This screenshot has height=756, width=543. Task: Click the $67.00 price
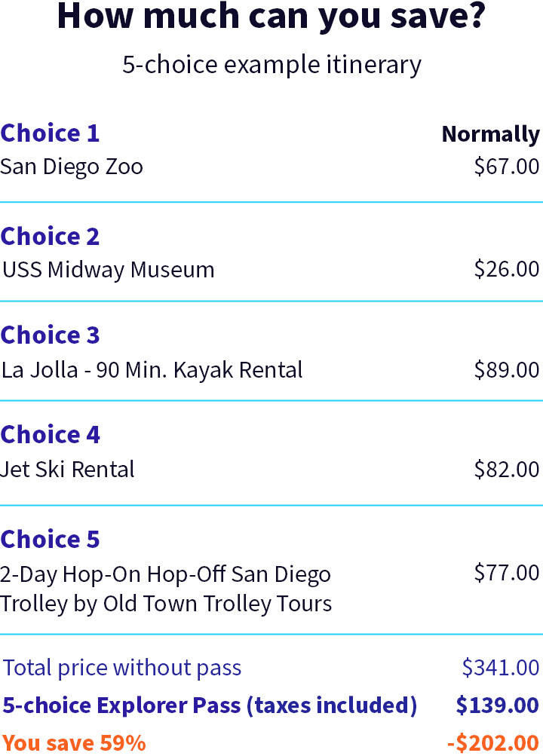pyautogui.click(x=506, y=167)
